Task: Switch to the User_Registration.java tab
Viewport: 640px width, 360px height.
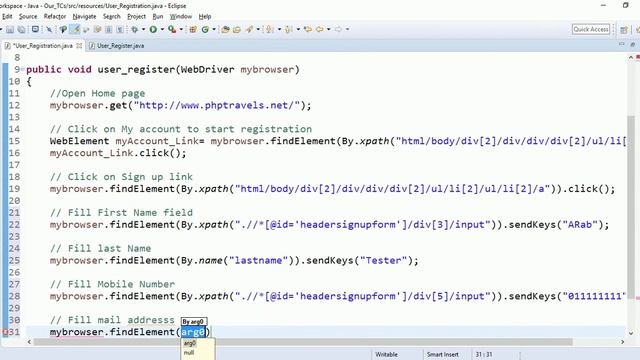Action: (43, 46)
